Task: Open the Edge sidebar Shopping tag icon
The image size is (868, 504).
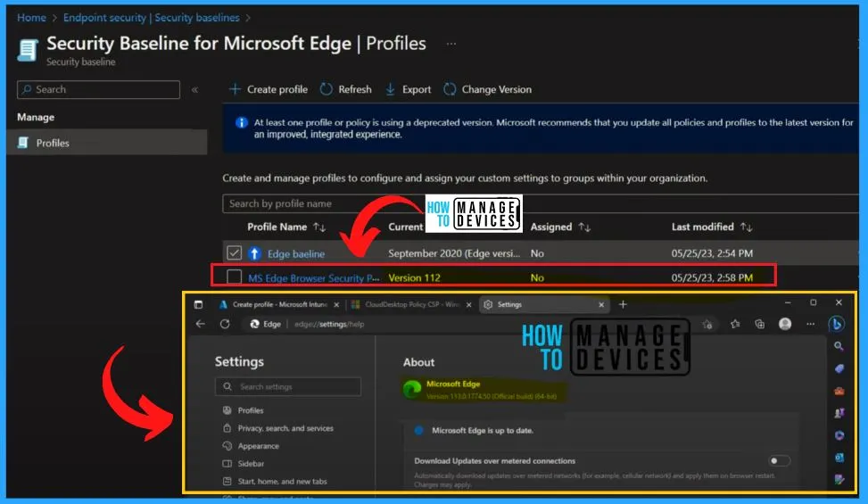Action: pyautogui.click(x=839, y=368)
